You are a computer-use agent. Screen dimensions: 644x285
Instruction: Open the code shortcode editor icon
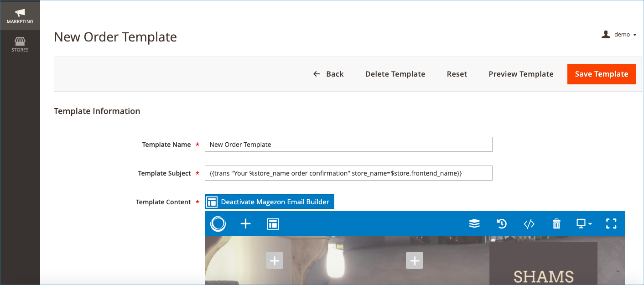click(529, 223)
